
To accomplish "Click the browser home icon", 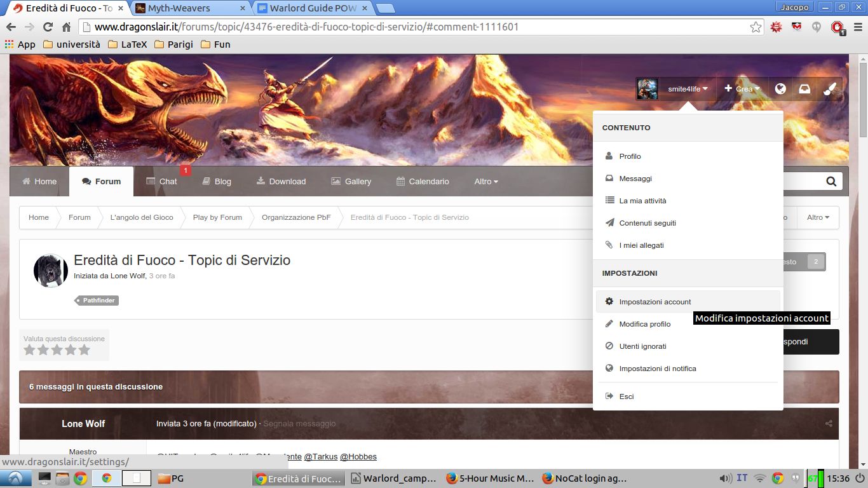I will point(66,27).
